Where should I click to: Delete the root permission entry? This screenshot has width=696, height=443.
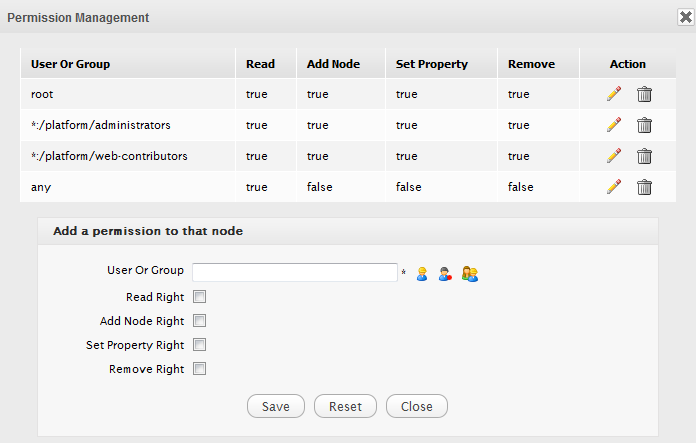pyautogui.click(x=645, y=95)
